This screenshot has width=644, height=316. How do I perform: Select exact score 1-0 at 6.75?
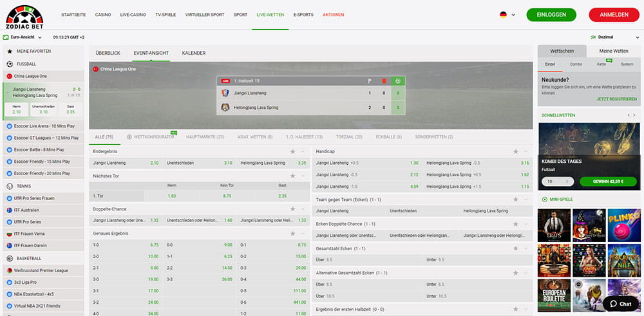(126, 245)
